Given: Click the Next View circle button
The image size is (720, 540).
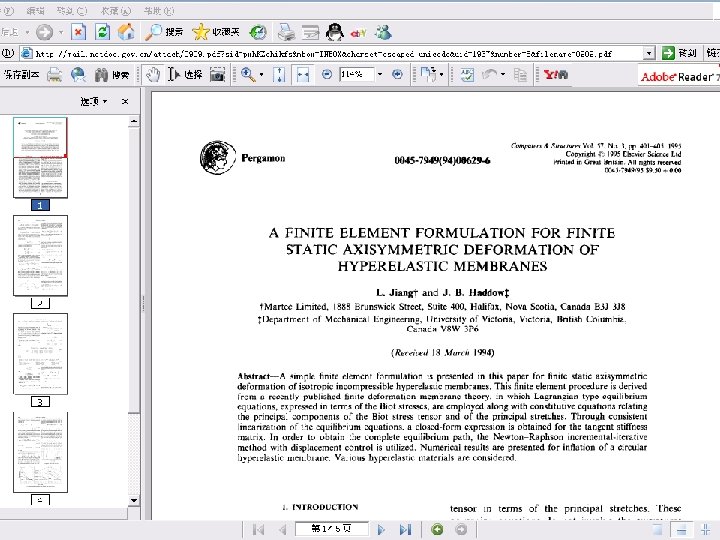Looking at the screenshot, I should [x=461, y=529].
